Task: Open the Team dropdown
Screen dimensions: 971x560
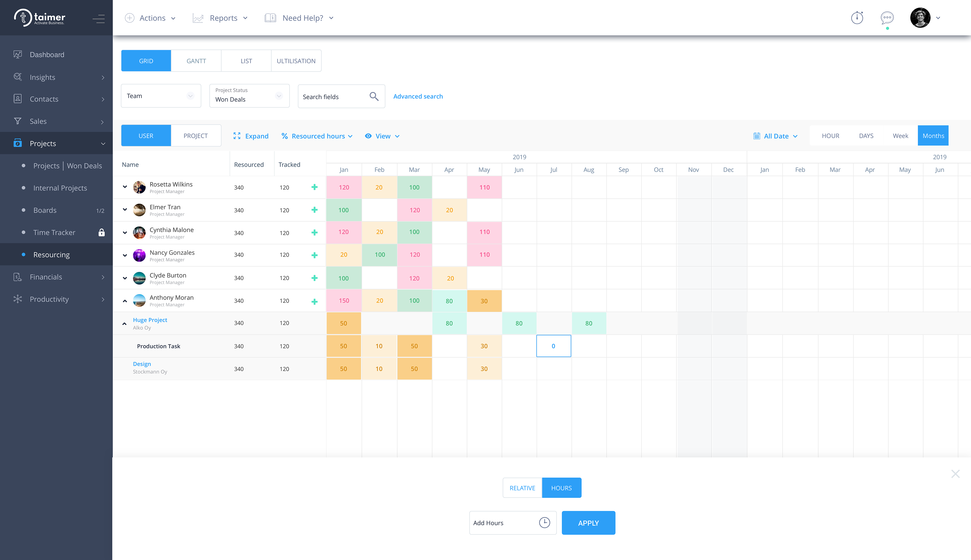Action: pos(161,96)
